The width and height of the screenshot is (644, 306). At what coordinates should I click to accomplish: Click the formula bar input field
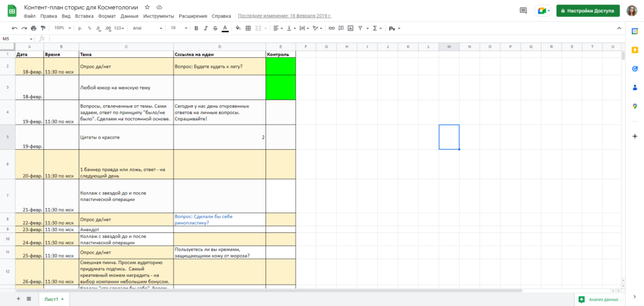click(x=314, y=39)
